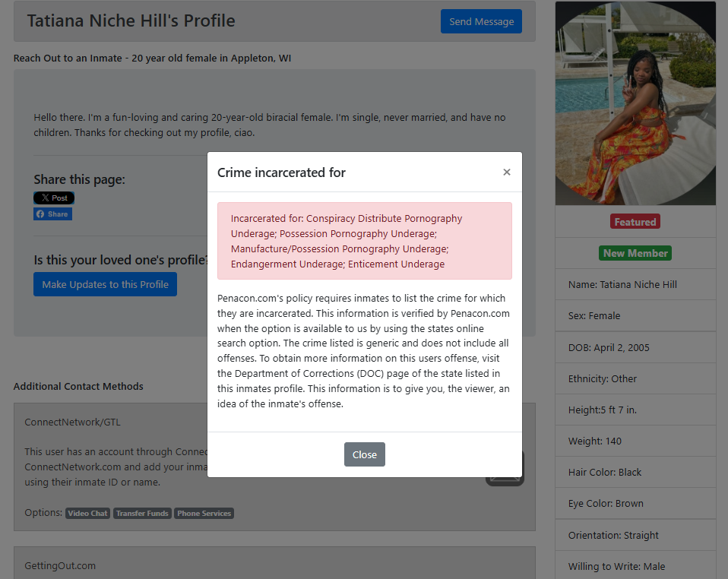The height and width of the screenshot is (579, 728).
Task: Click the 'ConnectNetwork/GTL' heading
Action: coord(72,422)
